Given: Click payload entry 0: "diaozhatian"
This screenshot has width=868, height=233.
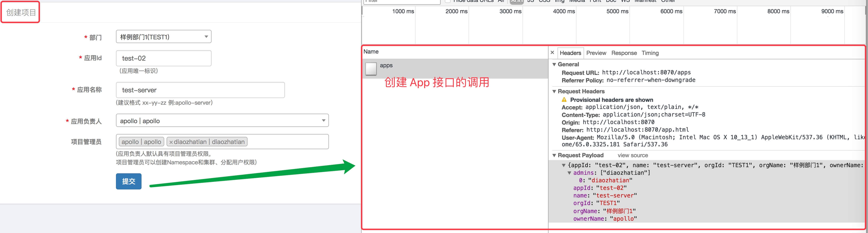Looking at the screenshot, I should pos(606,180).
